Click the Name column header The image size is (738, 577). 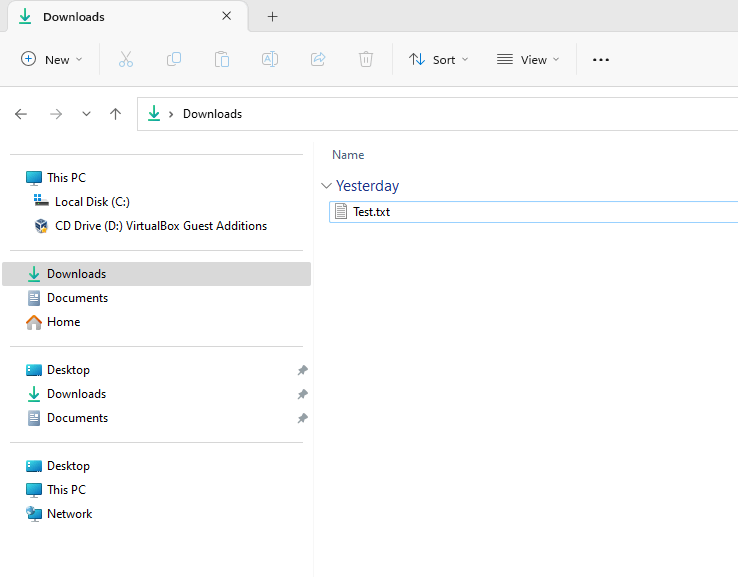pyautogui.click(x=348, y=155)
